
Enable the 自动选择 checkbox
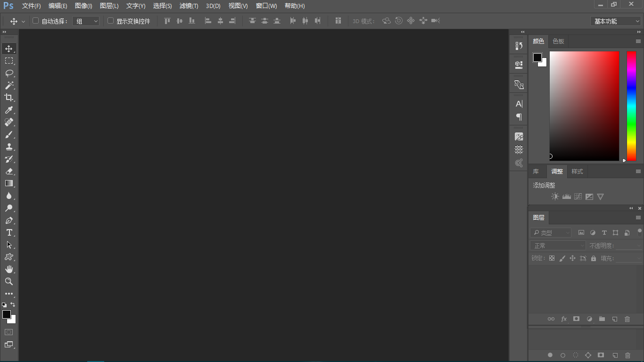coord(35,21)
